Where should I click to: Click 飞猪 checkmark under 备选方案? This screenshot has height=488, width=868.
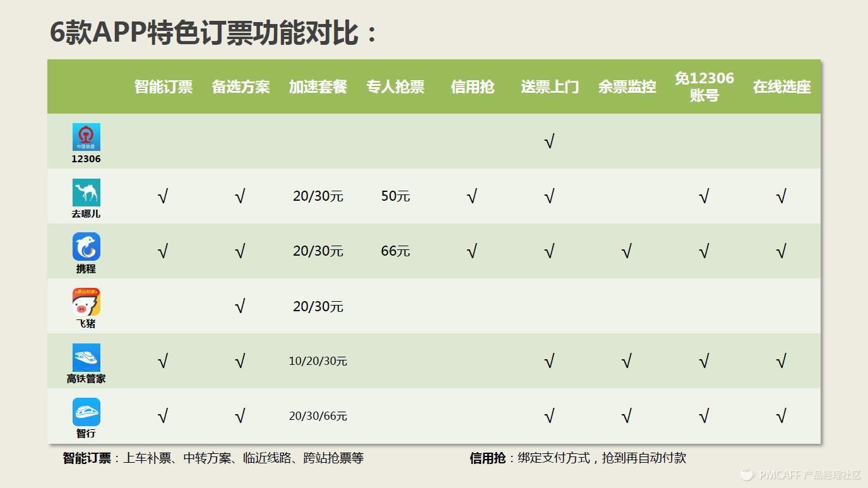(240, 306)
